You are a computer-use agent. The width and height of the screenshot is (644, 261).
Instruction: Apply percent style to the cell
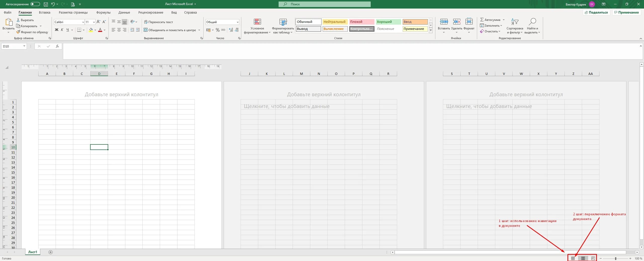pos(217,30)
